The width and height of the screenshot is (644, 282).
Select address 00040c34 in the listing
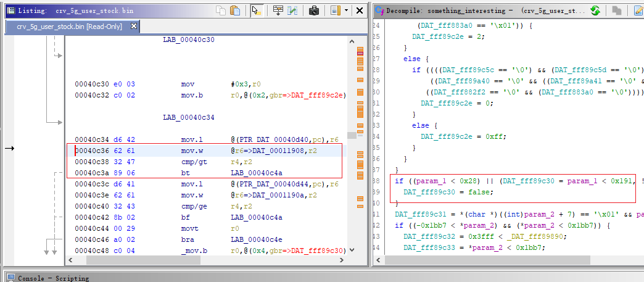(92, 140)
